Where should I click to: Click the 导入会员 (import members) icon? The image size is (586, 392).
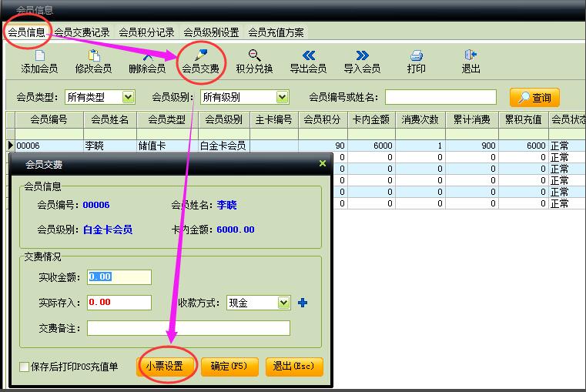point(362,62)
